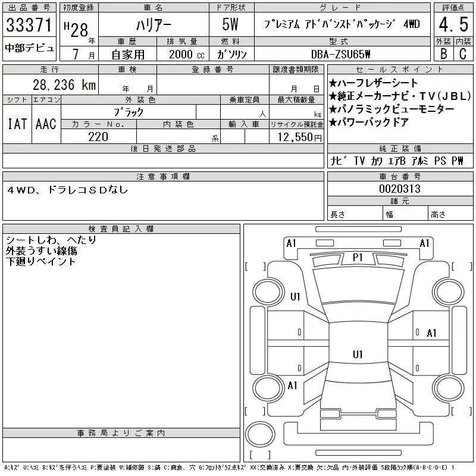The width and height of the screenshot is (476, 476).
Task: Click the P1 mark on the windshield
Action: click(358, 258)
